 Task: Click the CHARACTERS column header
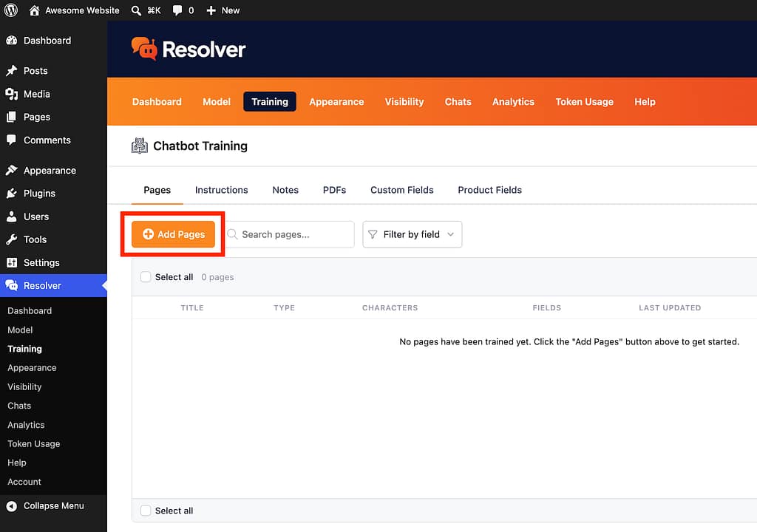point(390,308)
